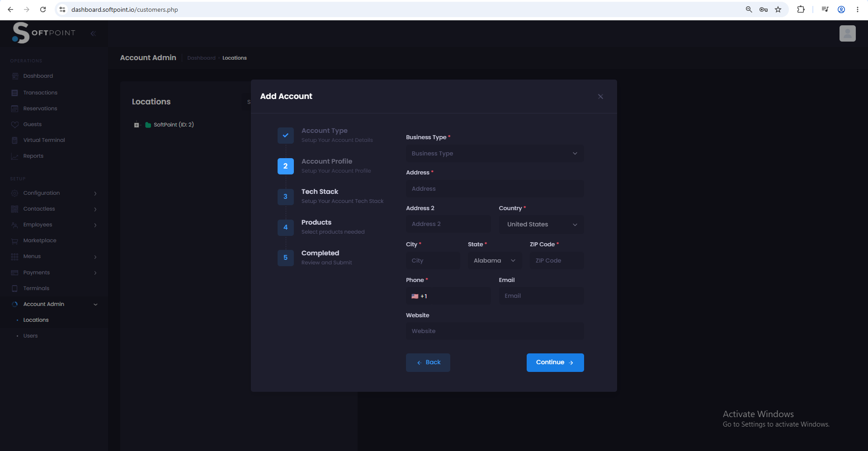Click browser address bar URL

tap(124, 9)
